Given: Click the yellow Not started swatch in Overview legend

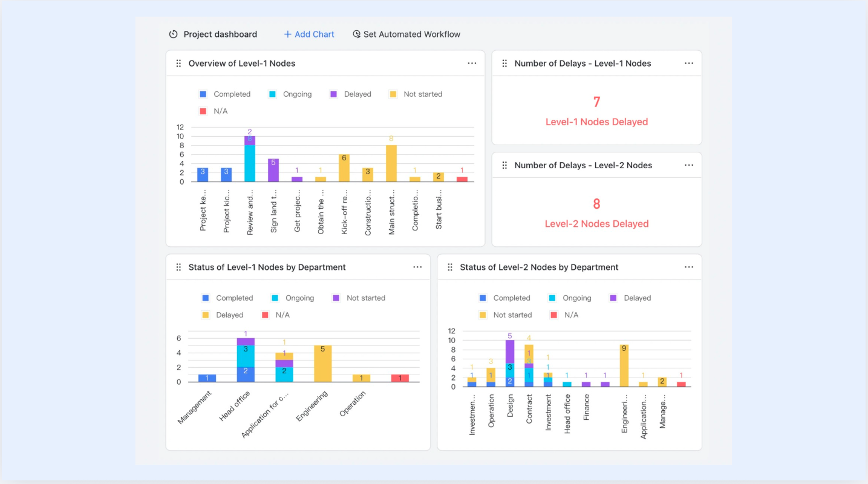Looking at the screenshot, I should click(393, 94).
